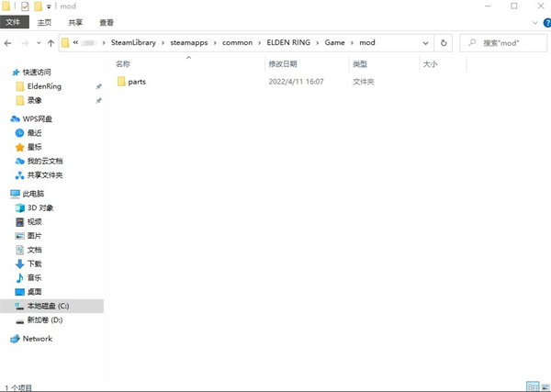Open the address bar history dropdown
551x392 pixels.
425,43
